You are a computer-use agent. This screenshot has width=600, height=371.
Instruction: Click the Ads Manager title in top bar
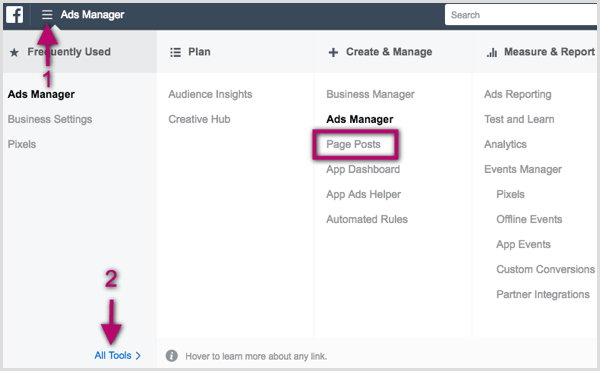pyautogui.click(x=92, y=15)
